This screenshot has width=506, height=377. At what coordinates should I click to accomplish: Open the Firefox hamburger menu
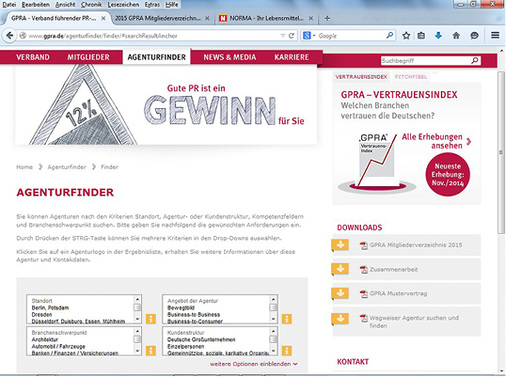point(495,35)
